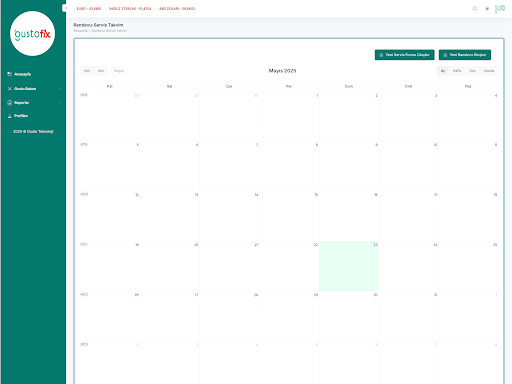Click the İngiliz Sterlini exchange rate
The width and height of the screenshot is (512, 384).
(130, 9)
